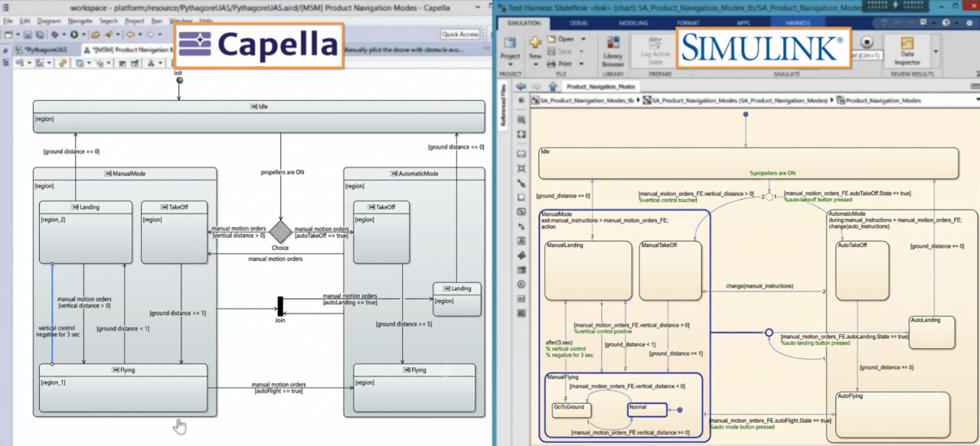Select Junction tool in Stateflow palette
The width and height of the screenshot is (980, 446).
[521, 168]
